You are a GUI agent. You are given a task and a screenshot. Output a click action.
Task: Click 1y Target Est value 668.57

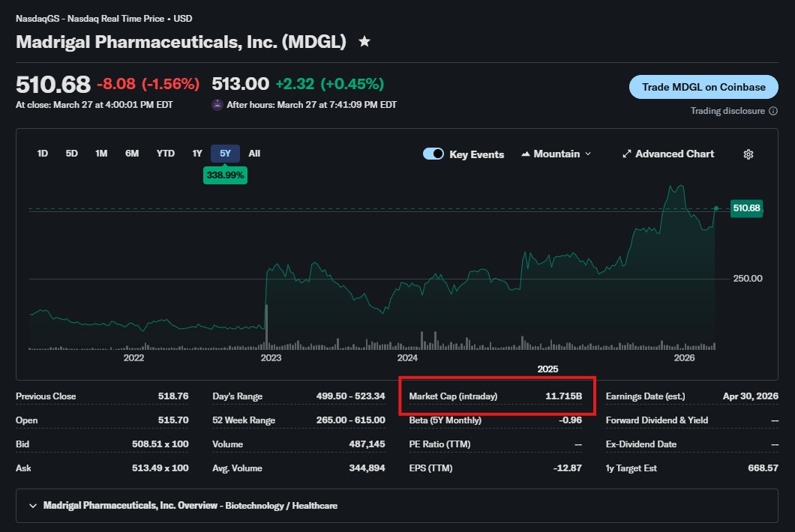coord(763,468)
